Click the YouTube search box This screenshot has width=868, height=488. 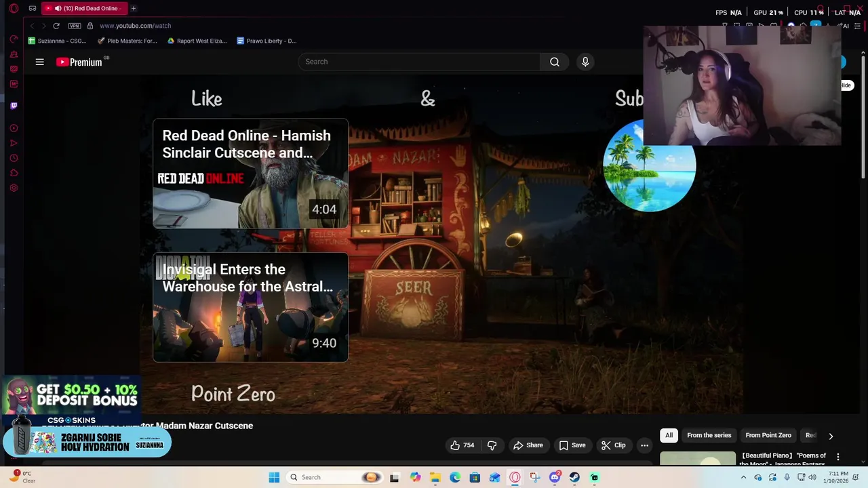coord(419,62)
